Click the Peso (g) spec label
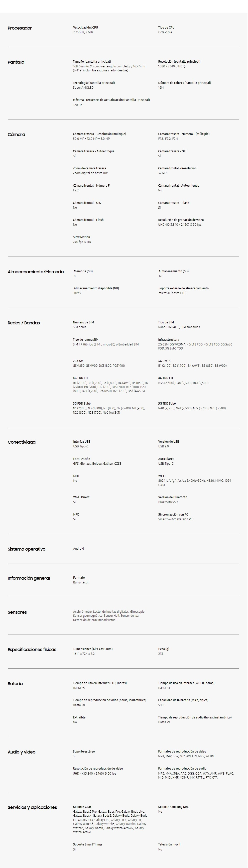Screen dimensions: 248x868 [163, 649]
